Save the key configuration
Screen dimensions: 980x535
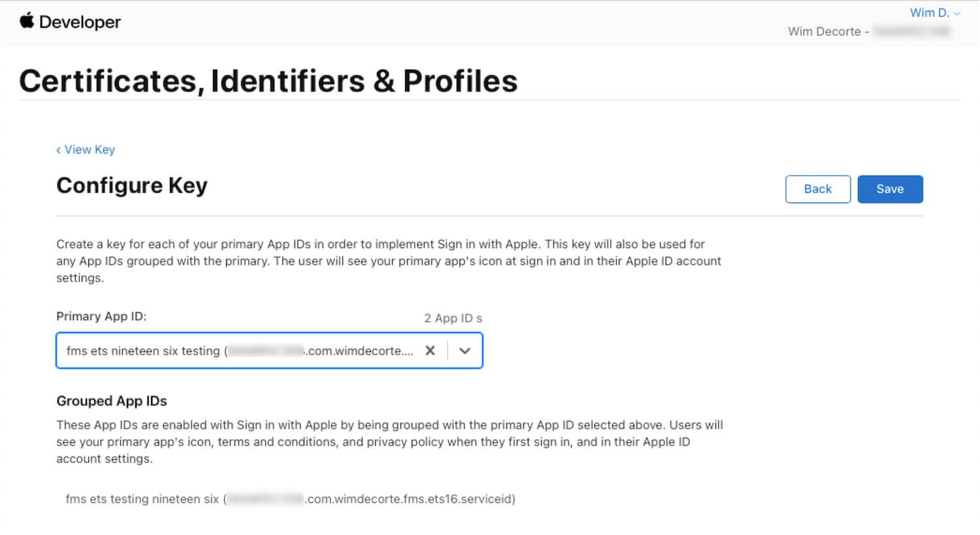890,189
